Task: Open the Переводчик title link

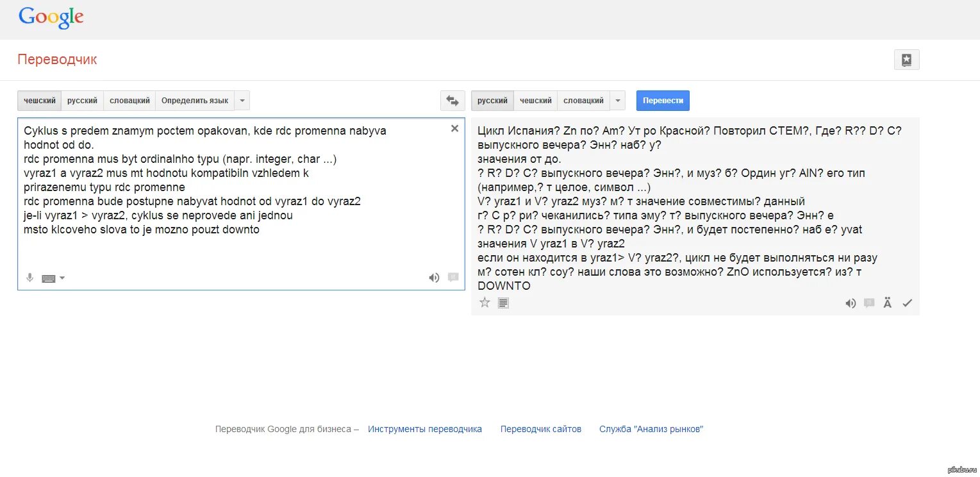Action: [57, 60]
